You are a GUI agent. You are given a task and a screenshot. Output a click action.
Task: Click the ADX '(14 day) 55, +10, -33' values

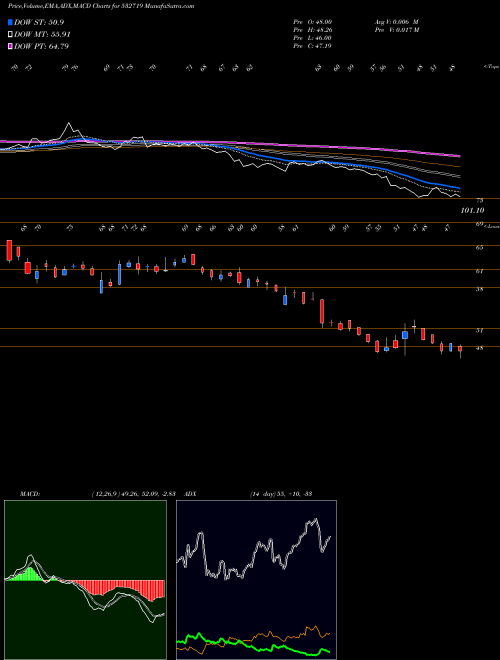281,494
